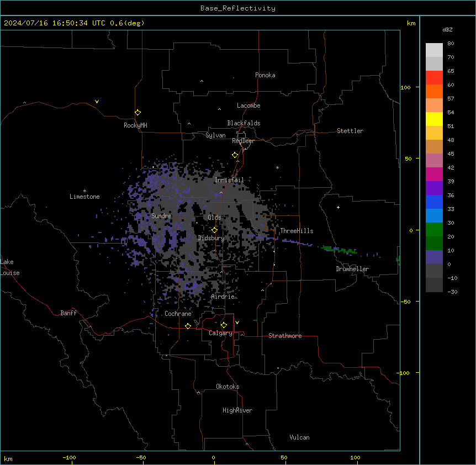Click the magenta 42 dBZ legend swatch
Image resolution: width=476 pixels, height=465 pixels.
pos(434,174)
